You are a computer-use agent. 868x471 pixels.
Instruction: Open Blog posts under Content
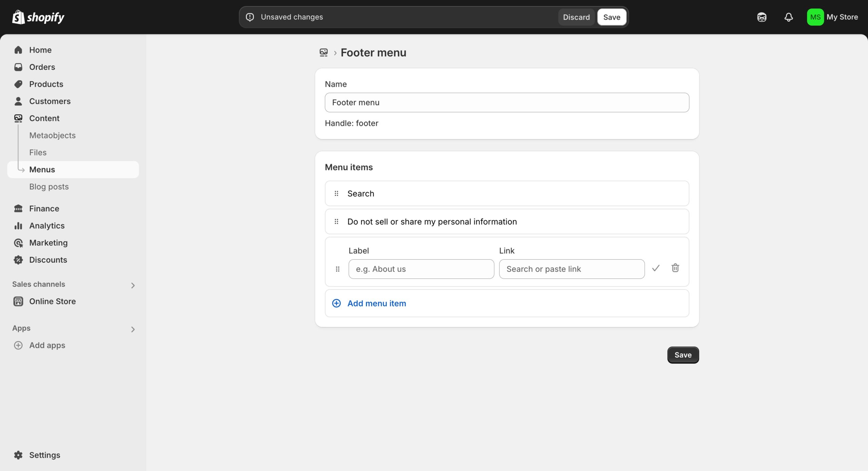(x=49, y=187)
